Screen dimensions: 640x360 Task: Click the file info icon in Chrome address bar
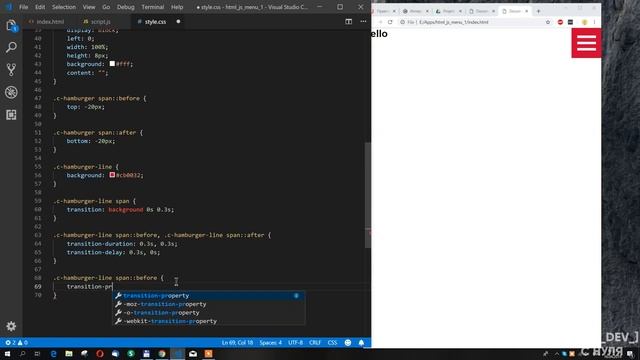point(402,22)
